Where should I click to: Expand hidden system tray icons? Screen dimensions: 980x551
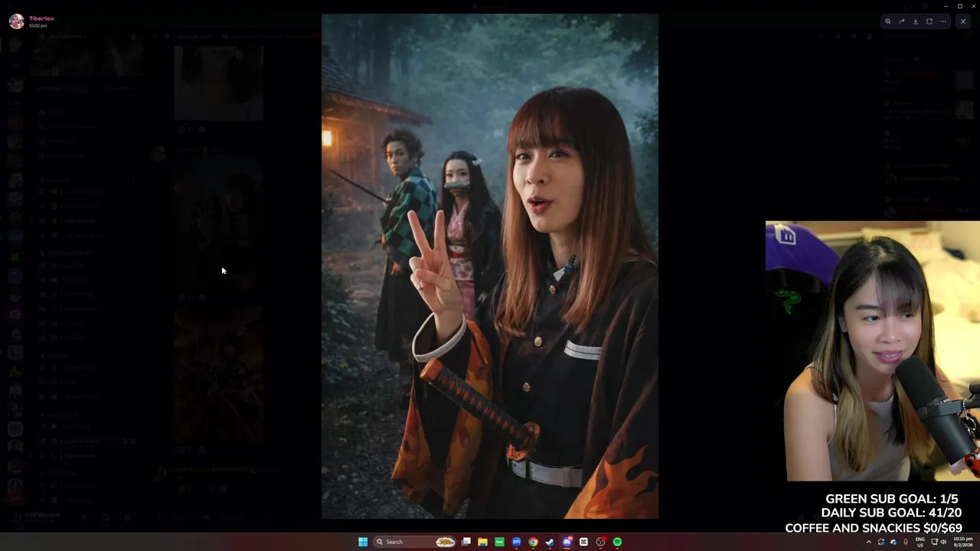(x=869, y=542)
